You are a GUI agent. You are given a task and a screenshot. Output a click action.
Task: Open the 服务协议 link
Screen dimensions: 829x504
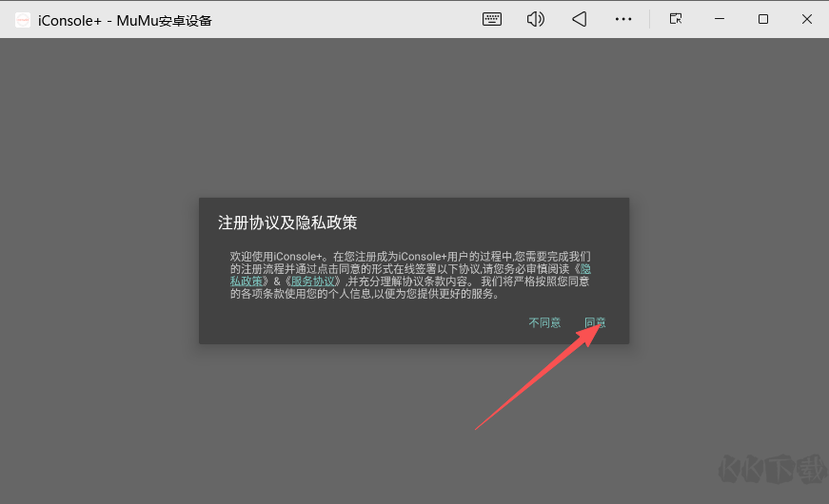tap(313, 281)
